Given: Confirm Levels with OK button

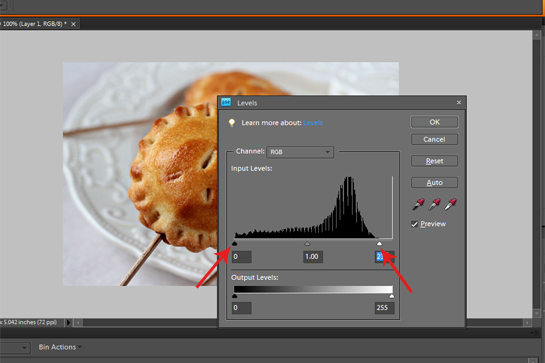Looking at the screenshot, I should click(434, 122).
